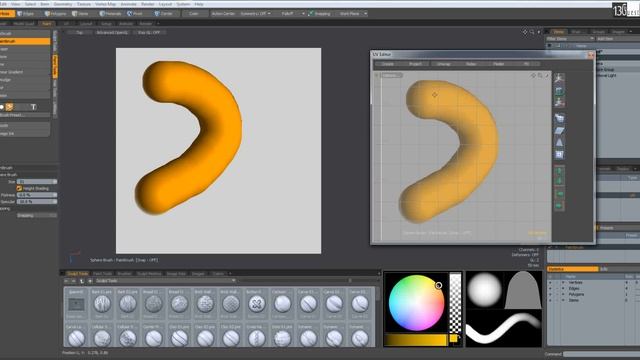
Task: Click Create in the UV Editor
Action: point(388,64)
